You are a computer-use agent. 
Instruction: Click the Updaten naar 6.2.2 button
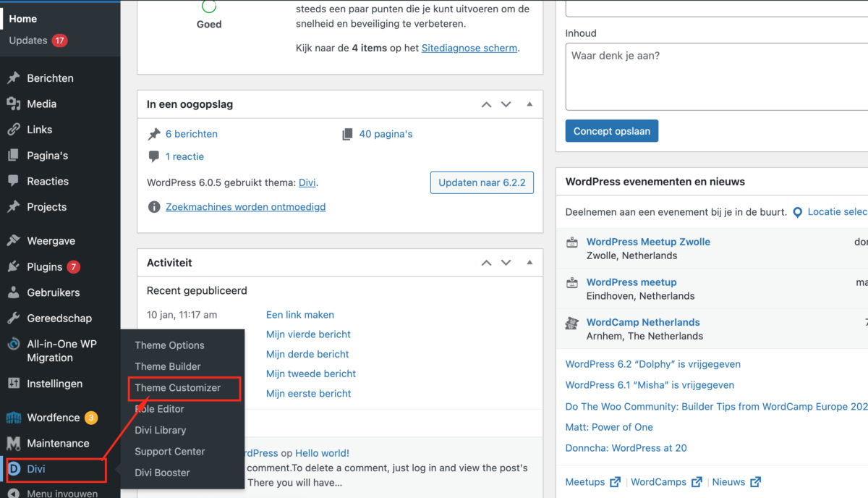tap(482, 182)
